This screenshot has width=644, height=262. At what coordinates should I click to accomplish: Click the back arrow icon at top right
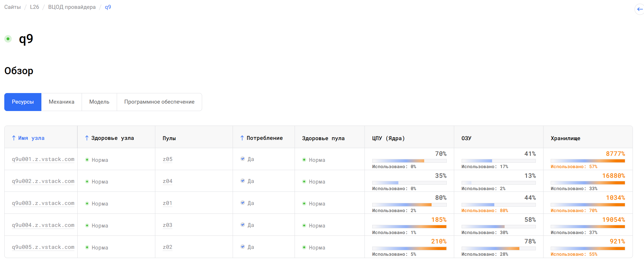point(640,9)
